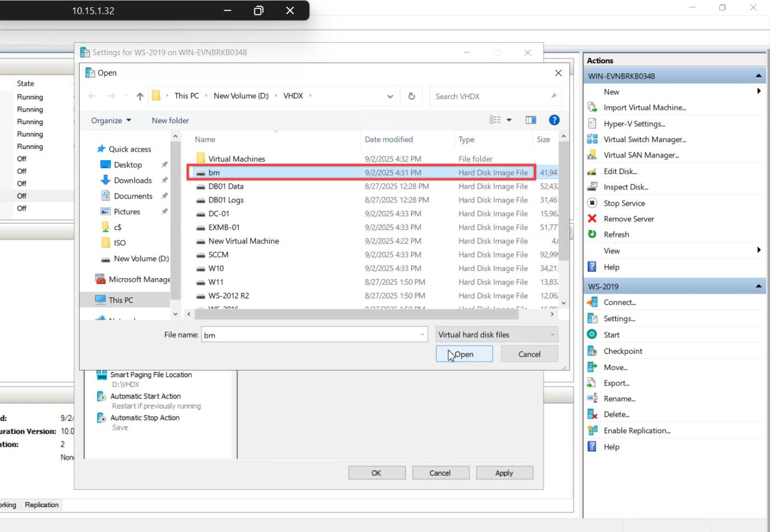Click the Export icon
Viewport: 770px width, 532px height.
pyautogui.click(x=592, y=383)
